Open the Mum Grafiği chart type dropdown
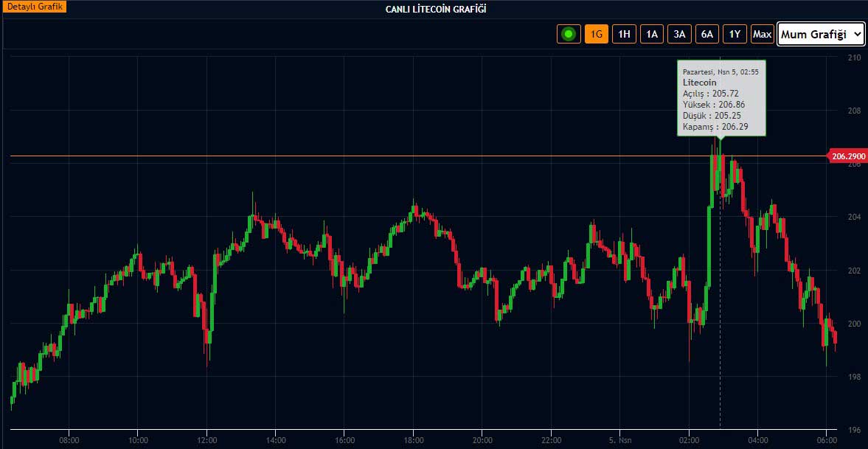The image size is (868, 449). coord(820,34)
